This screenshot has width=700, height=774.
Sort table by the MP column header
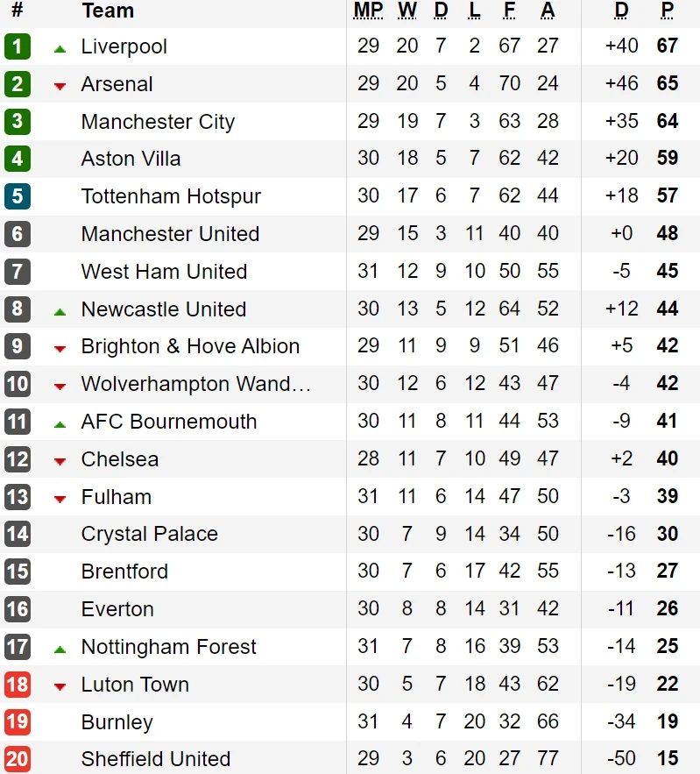click(x=368, y=11)
